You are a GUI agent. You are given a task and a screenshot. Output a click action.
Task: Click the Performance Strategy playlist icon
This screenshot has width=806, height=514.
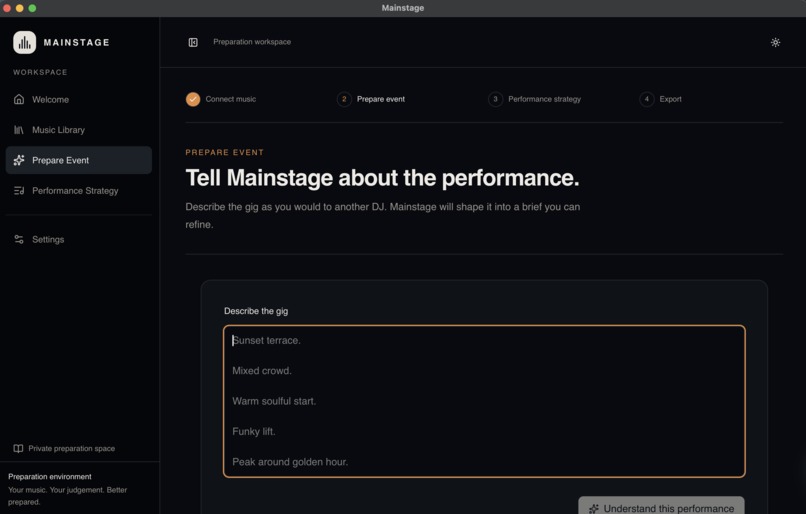(19, 191)
